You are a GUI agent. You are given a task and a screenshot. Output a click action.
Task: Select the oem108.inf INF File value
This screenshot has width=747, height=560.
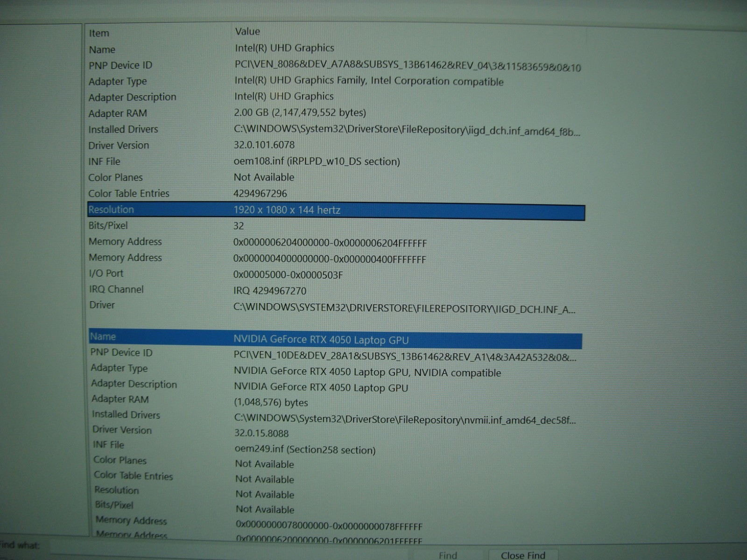point(317,161)
